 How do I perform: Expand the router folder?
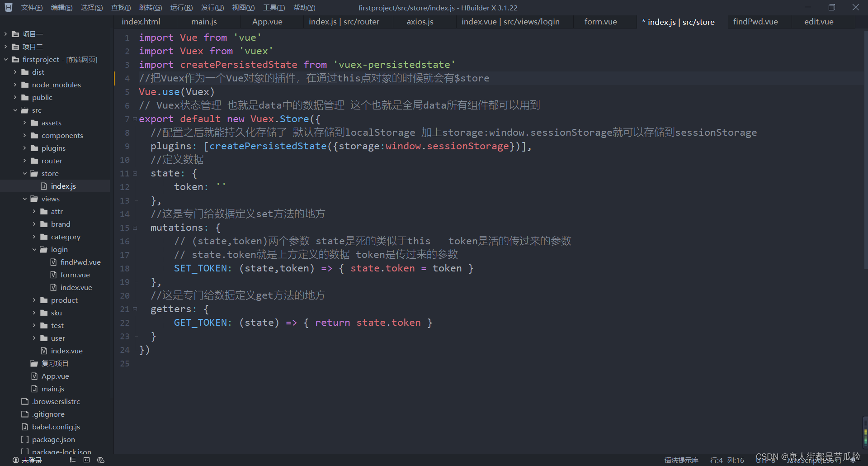coord(24,161)
